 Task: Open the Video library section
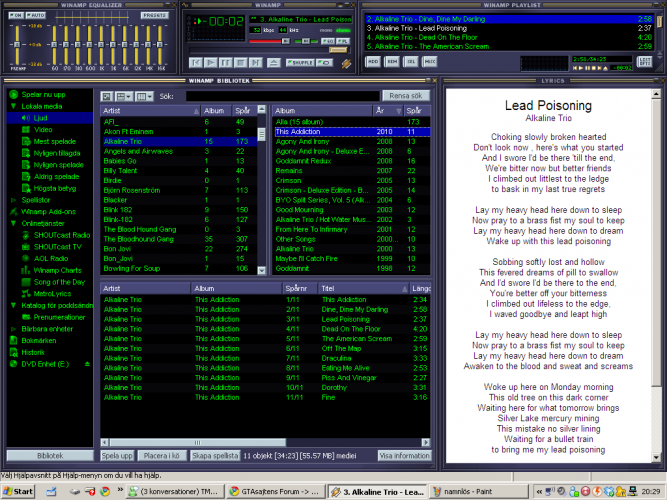point(43,129)
